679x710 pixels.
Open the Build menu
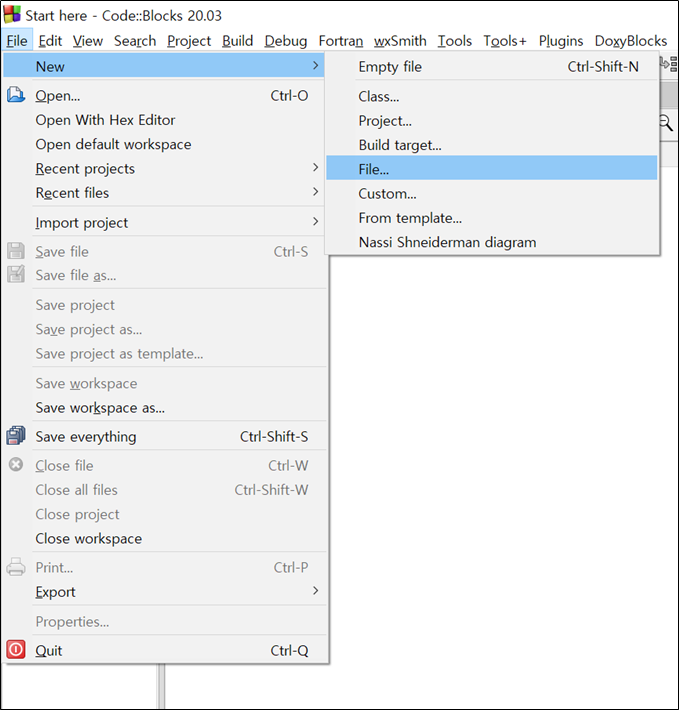pos(237,41)
